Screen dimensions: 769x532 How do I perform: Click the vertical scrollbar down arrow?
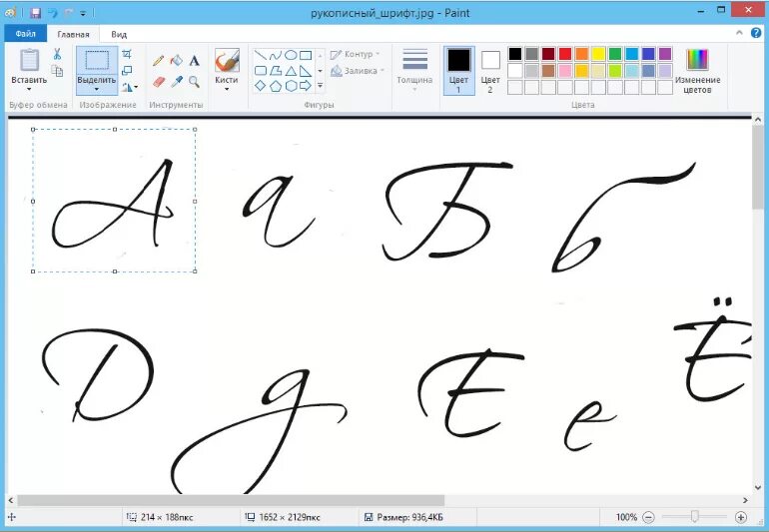(x=757, y=488)
